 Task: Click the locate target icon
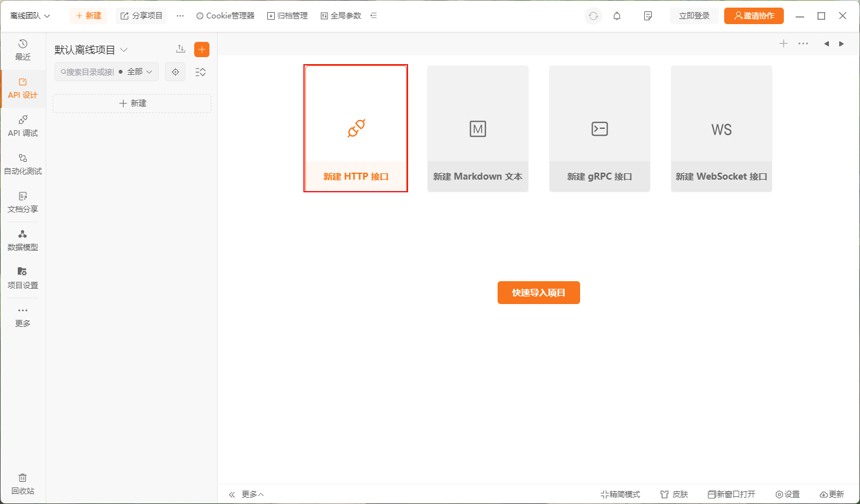point(175,72)
